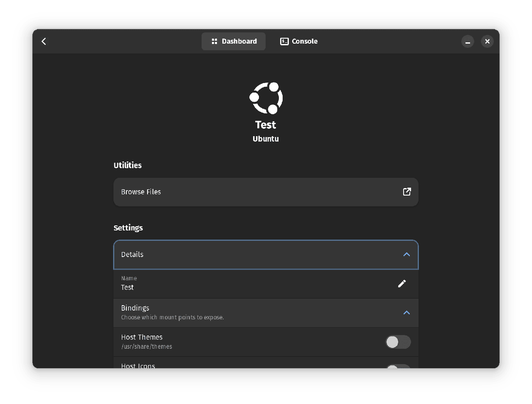Click the Details row label
This screenshot has width=532, height=404.
[132, 255]
